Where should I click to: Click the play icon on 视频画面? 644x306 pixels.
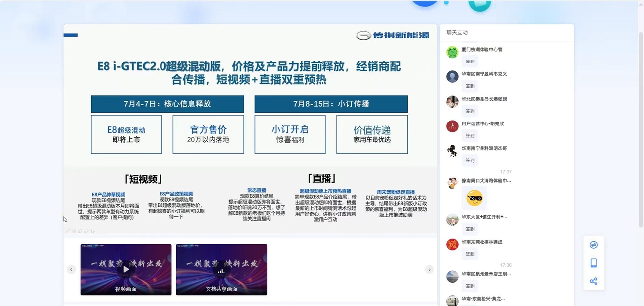pos(126,269)
